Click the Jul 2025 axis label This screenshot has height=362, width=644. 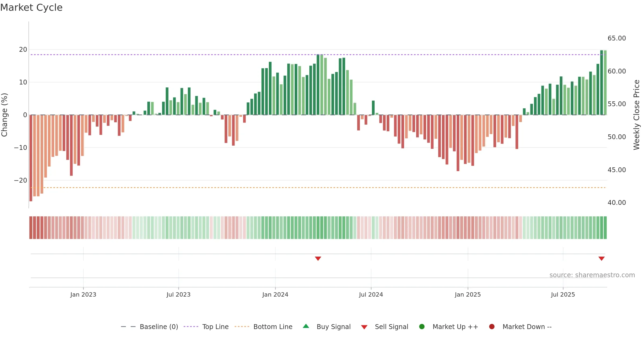coord(563,295)
